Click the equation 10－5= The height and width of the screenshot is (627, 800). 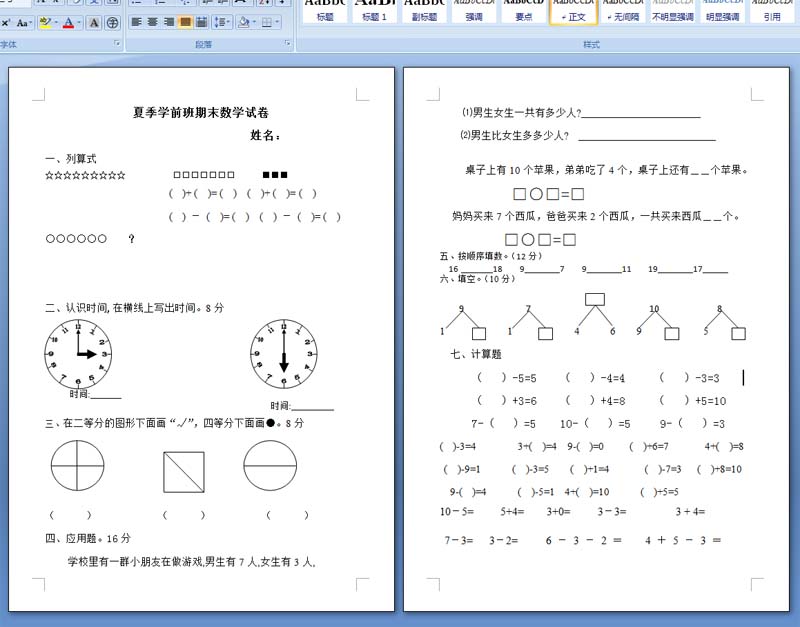tap(457, 511)
